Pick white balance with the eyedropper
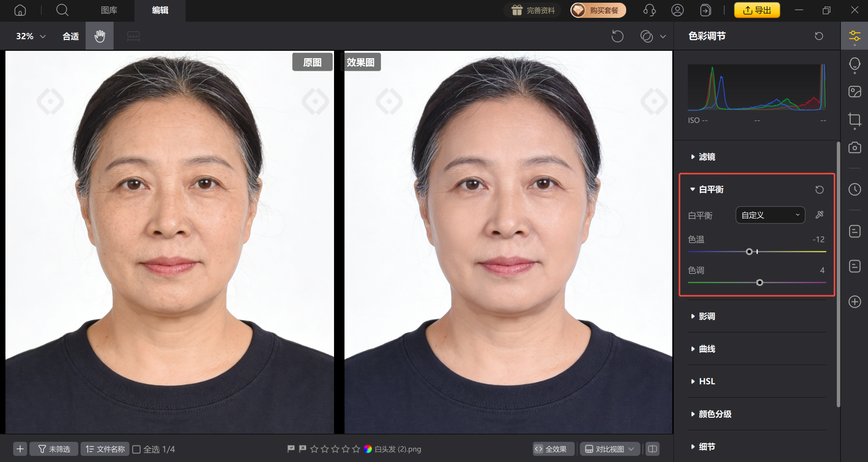This screenshot has height=462, width=868. click(820, 215)
